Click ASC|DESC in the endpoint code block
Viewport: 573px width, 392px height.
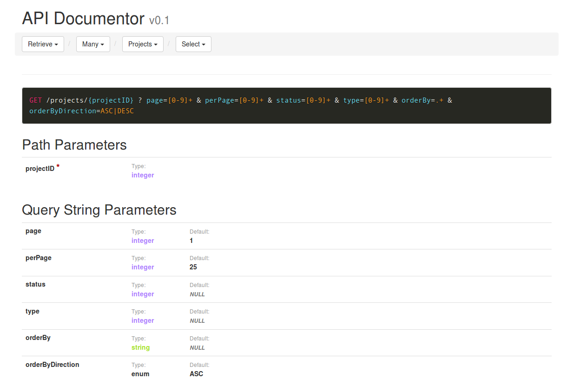(117, 111)
